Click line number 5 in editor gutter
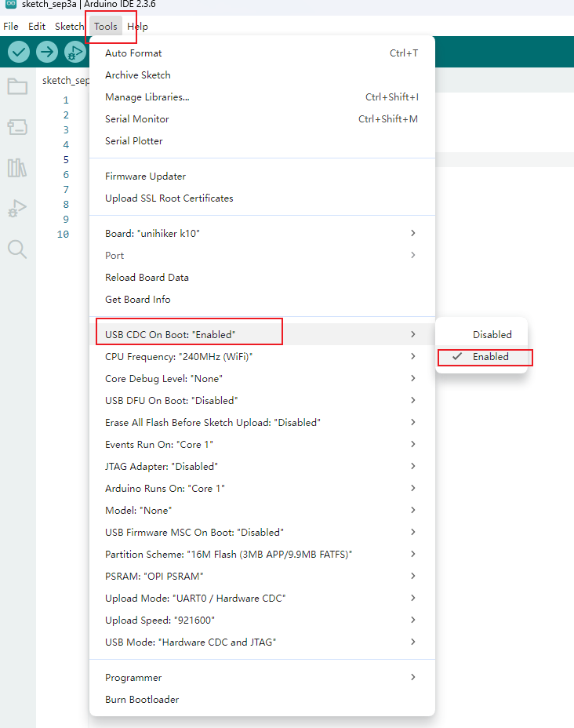574x728 pixels. tap(66, 160)
